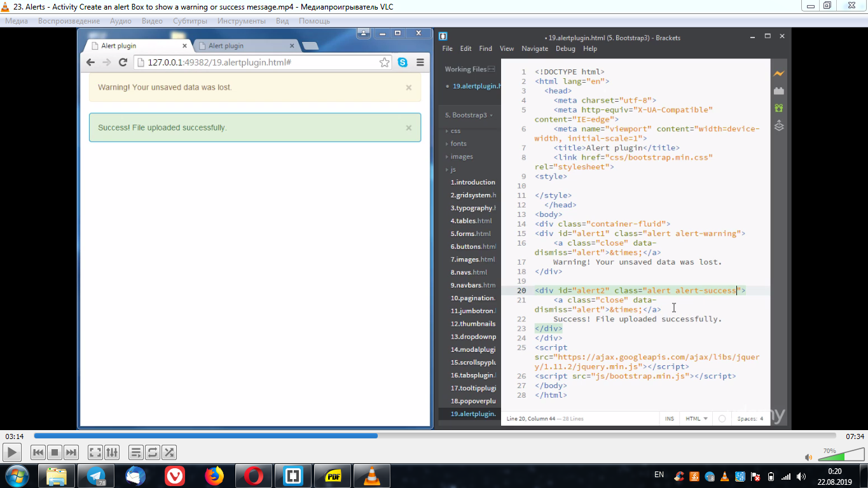Click the VLC elapsed time 03:14
Screen dimensions: 868x488
[14, 436]
